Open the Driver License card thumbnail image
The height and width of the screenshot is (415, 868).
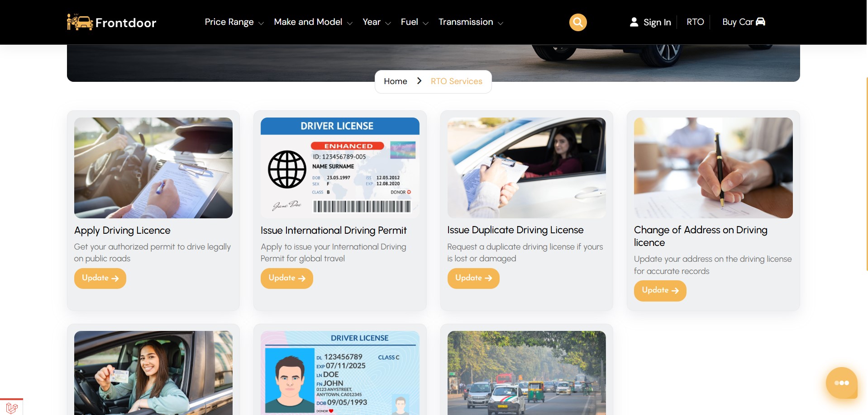(340, 168)
